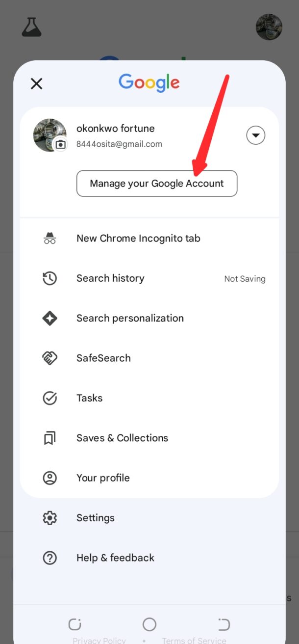Image resolution: width=299 pixels, height=644 pixels.
Task: Open a new Chrome Incognito tab
Action: pos(50,238)
